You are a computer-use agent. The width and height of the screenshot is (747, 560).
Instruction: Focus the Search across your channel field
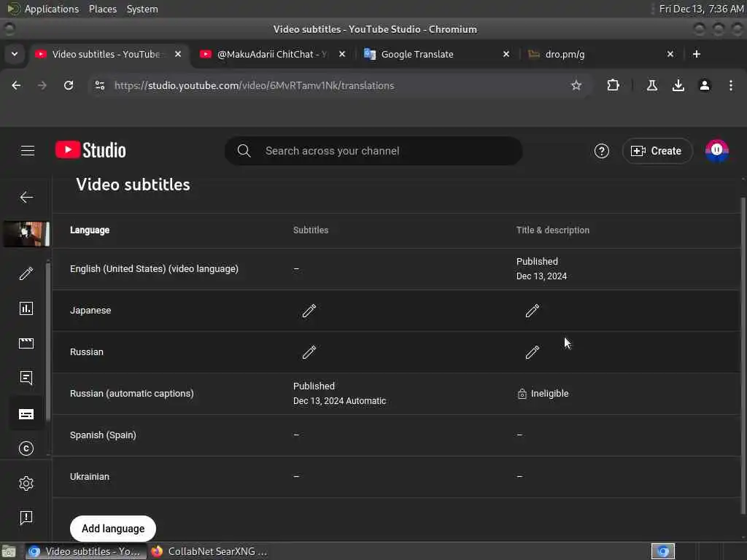pos(373,151)
